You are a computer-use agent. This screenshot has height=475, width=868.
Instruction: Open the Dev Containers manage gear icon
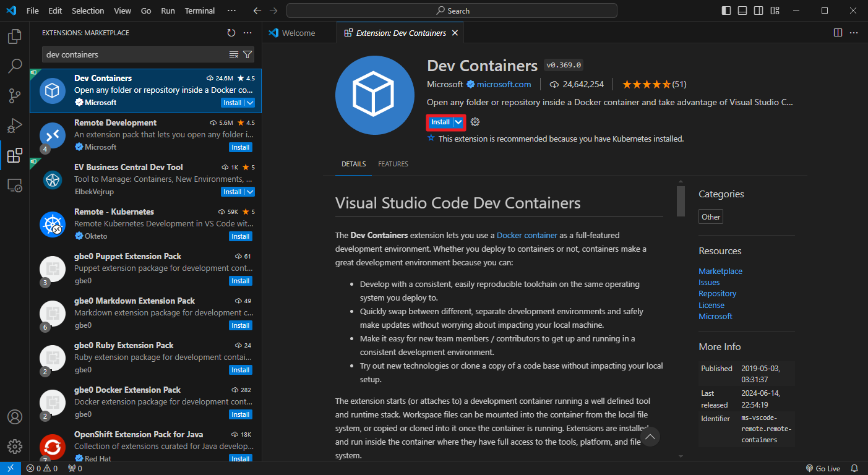pyautogui.click(x=475, y=122)
